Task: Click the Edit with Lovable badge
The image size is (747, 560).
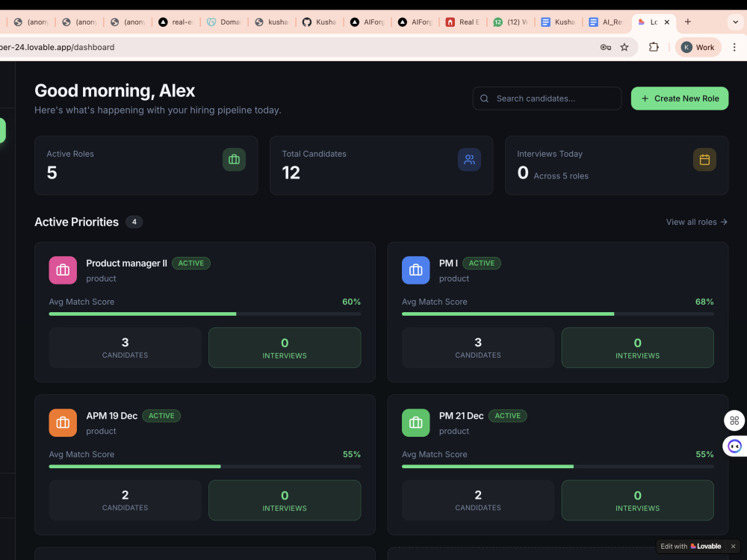Action: coord(690,547)
